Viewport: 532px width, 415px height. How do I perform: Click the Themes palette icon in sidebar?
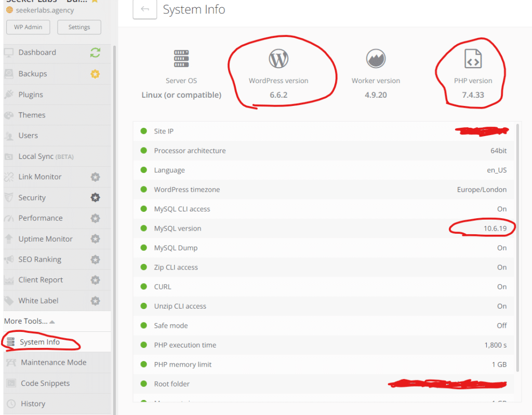(x=9, y=115)
